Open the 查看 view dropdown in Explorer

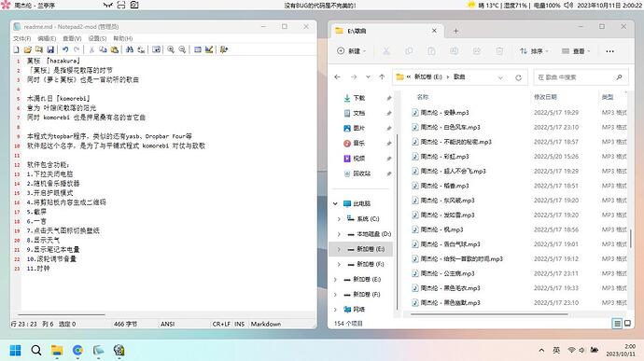pyautogui.click(x=576, y=51)
